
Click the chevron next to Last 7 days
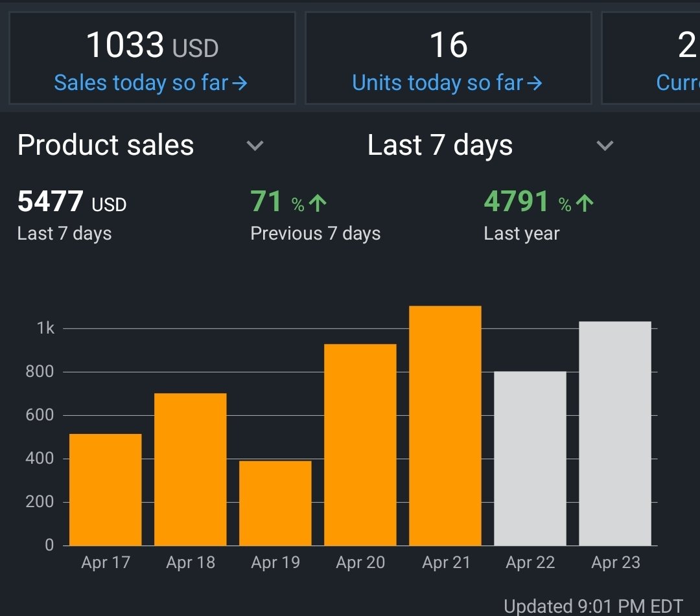pos(605,145)
